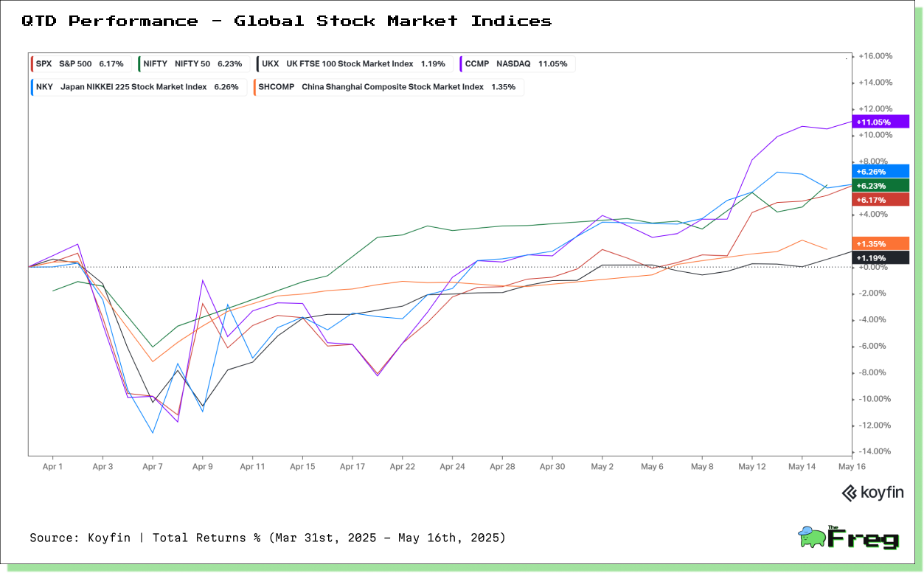Image resolution: width=924 pixels, height=573 pixels.
Task: Click the Apr 28 date label
Action: point(502,467)
